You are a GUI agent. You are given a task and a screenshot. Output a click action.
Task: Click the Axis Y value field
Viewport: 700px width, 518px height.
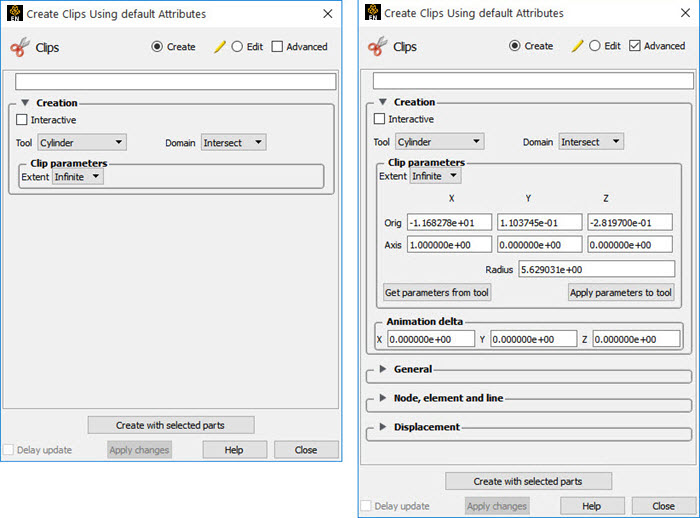[540, 245]
